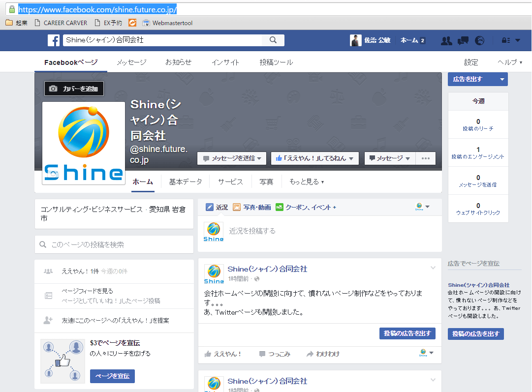This screenshot has height=392, width=532.
Task: Open the post's identity selector dropdown
Action: click(x=426, y=353)
